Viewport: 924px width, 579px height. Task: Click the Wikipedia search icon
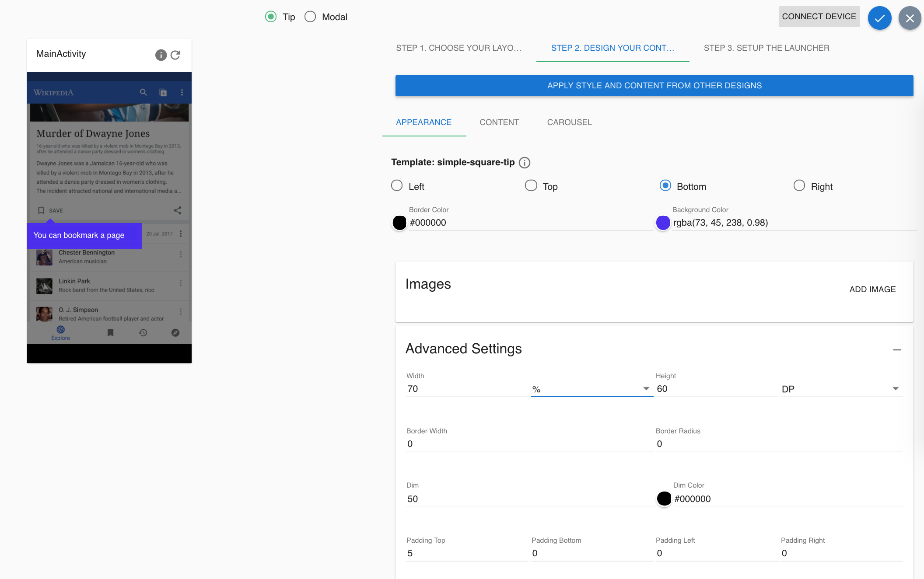[143, 92]
